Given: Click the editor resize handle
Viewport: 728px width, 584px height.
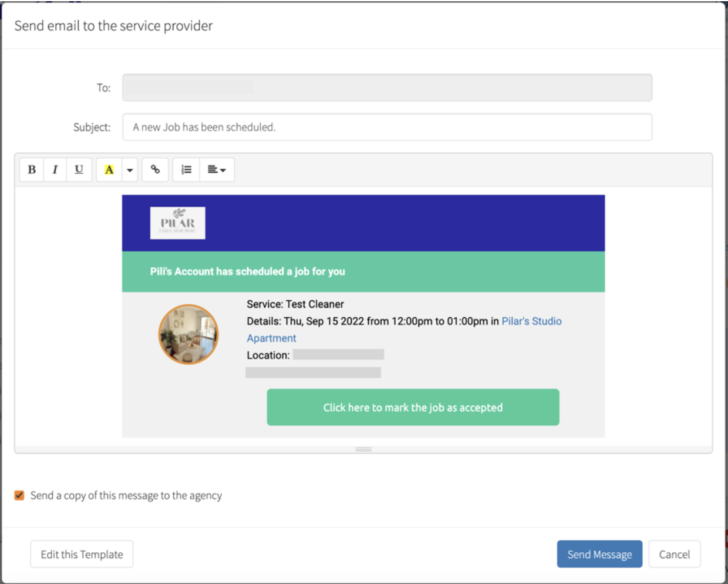Looking at the screenshot, I should pos(363,449).
